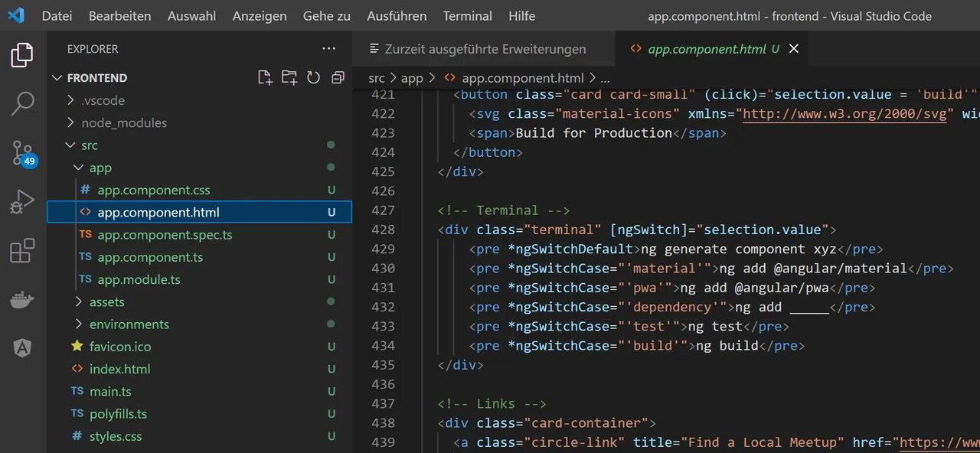Refresh the Explorer file tree
The width and height of the screenshot is (980, 453).
[x=313, y=77]
